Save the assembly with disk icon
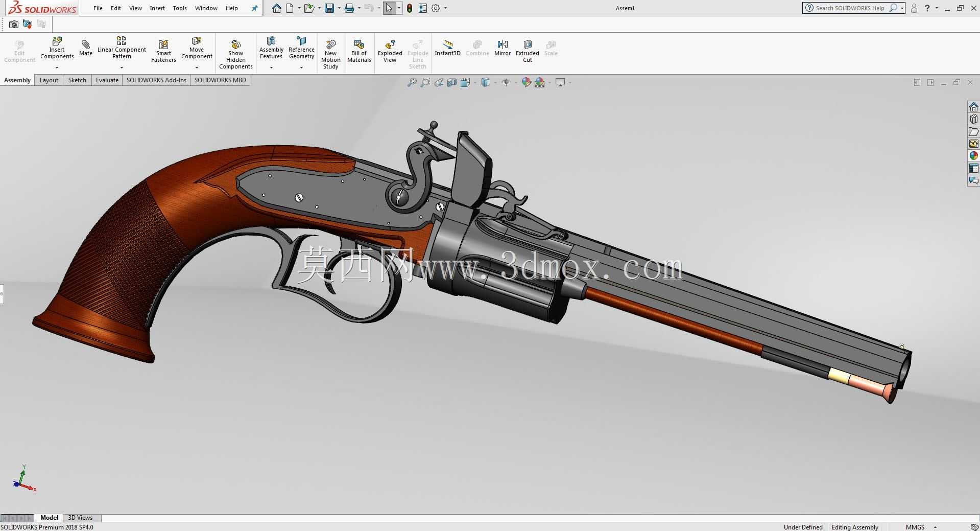980x531 pixels. pos(329,8)
